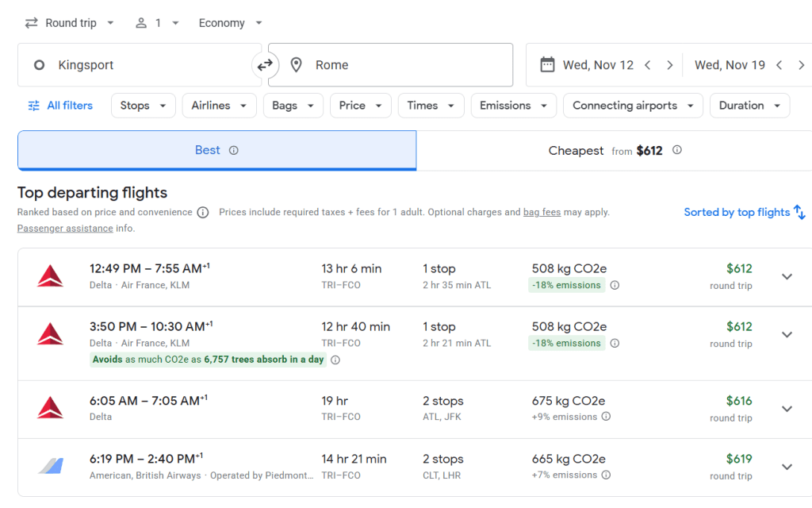Click the info icon next to Best
Viewport: 812px width, 508px height.
click(x=234, y=150)
